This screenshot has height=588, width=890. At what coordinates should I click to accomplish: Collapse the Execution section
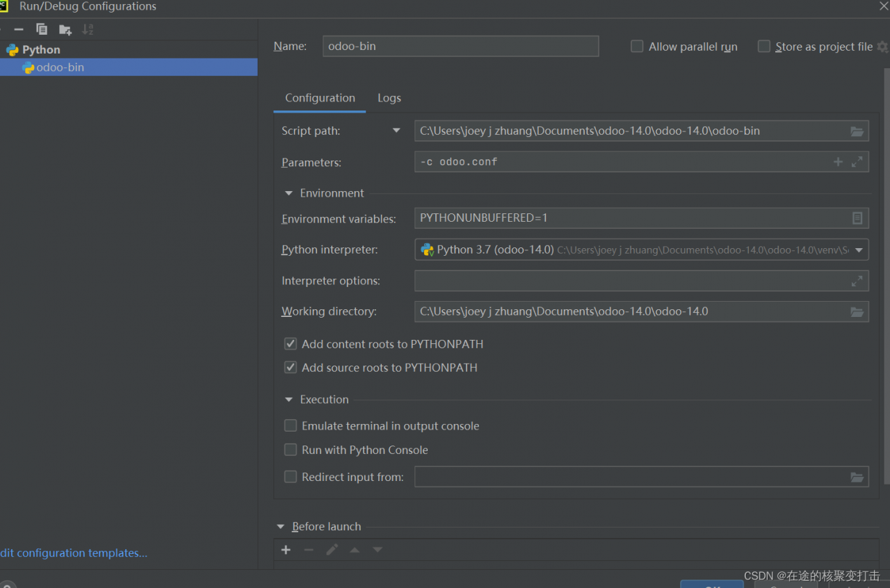pos(289,400)
